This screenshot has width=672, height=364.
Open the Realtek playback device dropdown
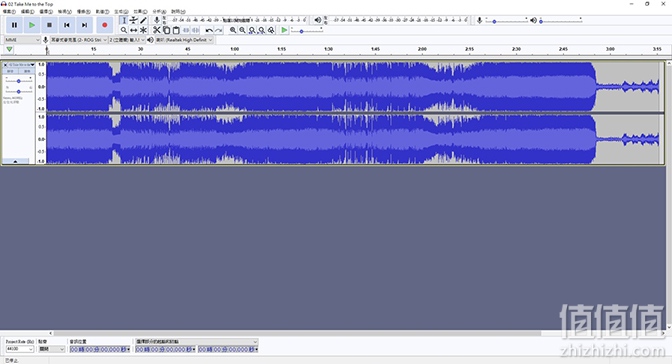coord(184,40)
